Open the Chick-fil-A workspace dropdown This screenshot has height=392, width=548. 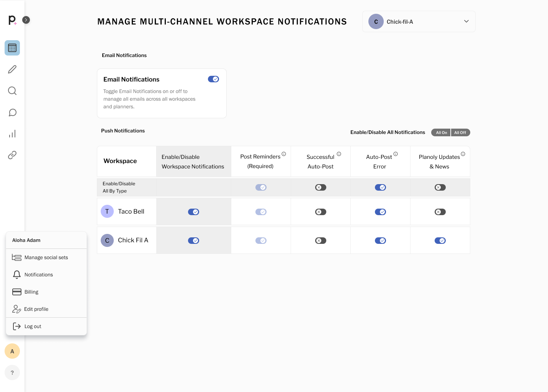(419, 21)
